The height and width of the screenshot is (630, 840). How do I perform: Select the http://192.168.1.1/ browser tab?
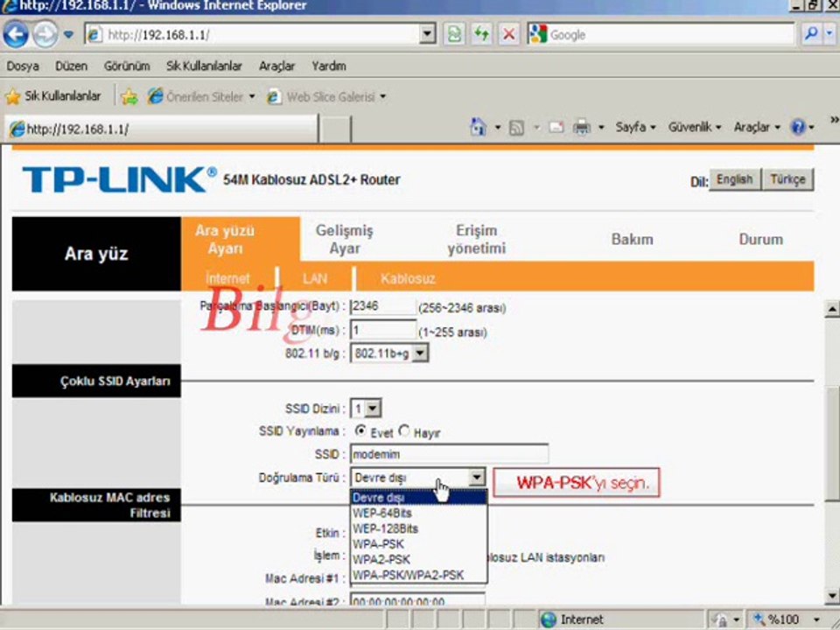[161, 129]
